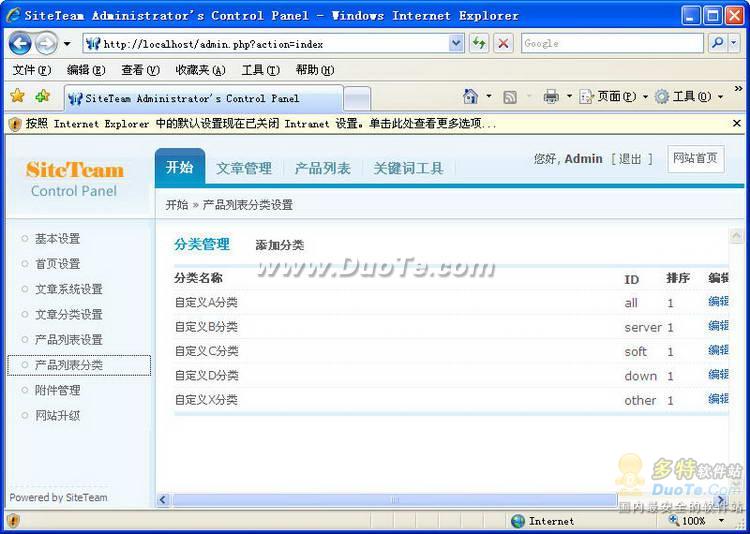
Task: Open the recent pages dropdown beside Forward
Action: (67, 44)
